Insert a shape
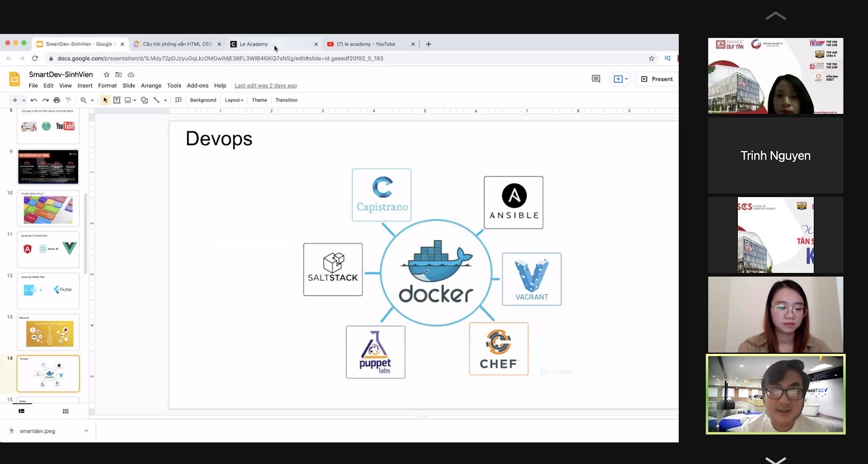 coord(144,100)
